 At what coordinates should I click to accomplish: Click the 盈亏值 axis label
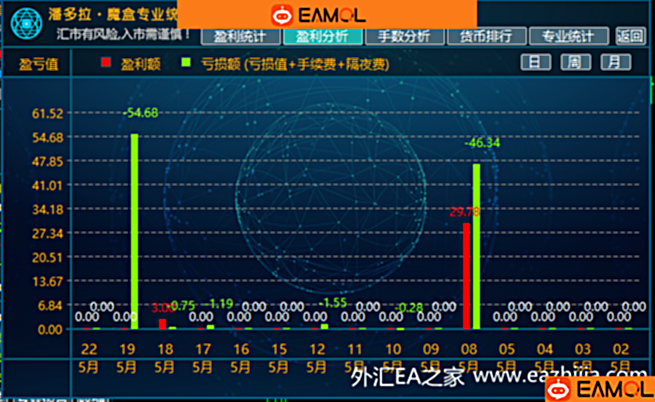(x=38, y=64)
